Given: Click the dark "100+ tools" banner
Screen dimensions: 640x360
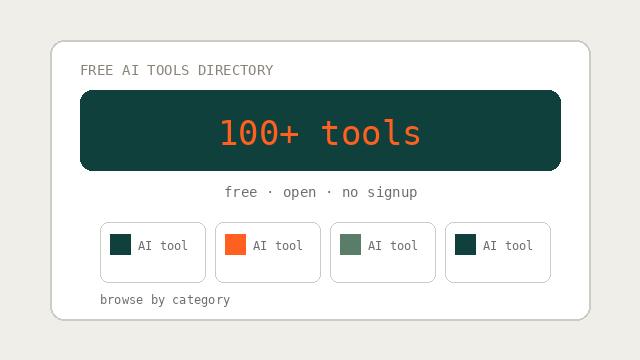Looking at the screenshot, I should (320, 130).
